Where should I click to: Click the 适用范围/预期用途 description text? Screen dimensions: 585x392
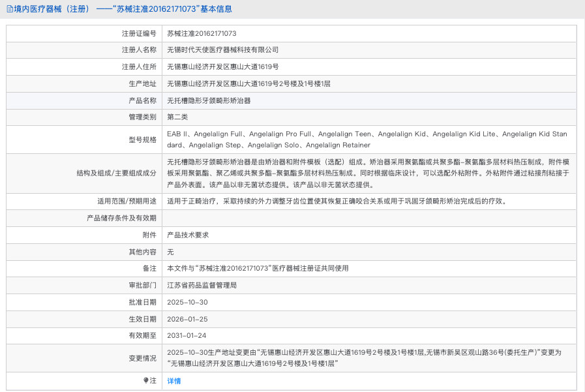[x=336, y=201]
